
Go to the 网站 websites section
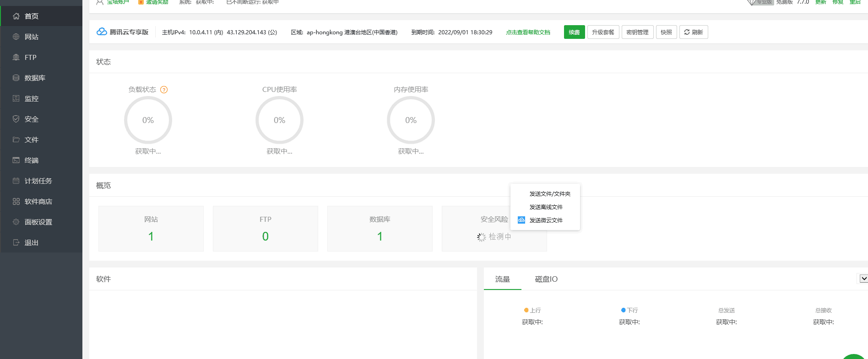click(41, 37)
